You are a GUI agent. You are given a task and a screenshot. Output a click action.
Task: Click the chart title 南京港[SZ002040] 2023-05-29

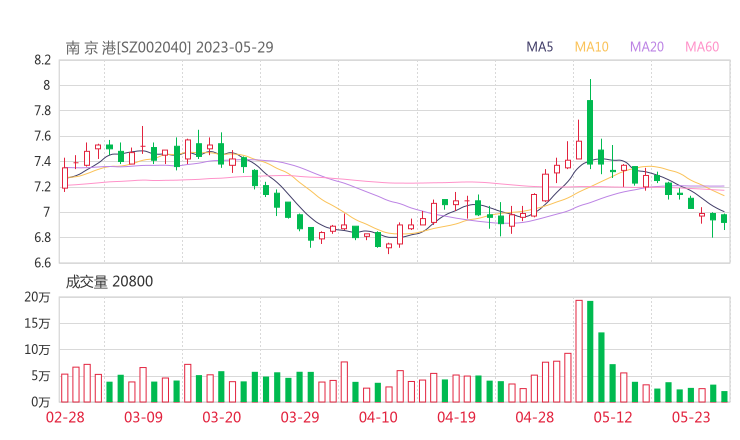[x=169, y=48]
